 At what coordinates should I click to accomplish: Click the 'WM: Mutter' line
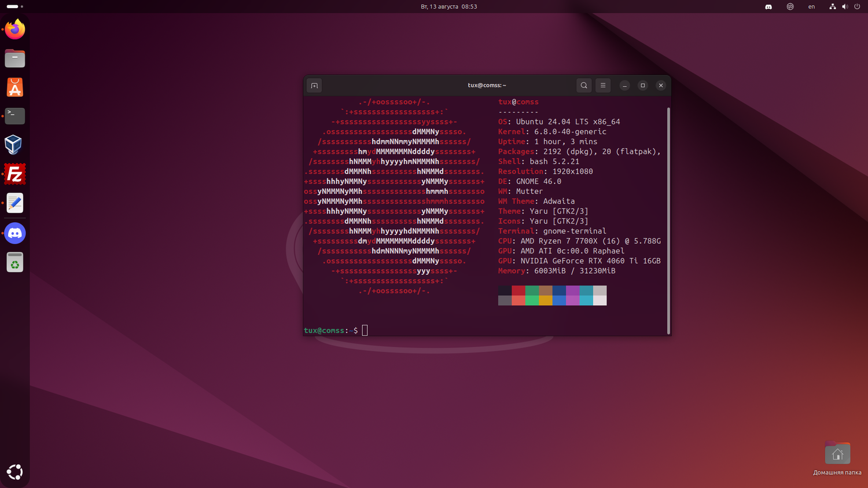521,192
